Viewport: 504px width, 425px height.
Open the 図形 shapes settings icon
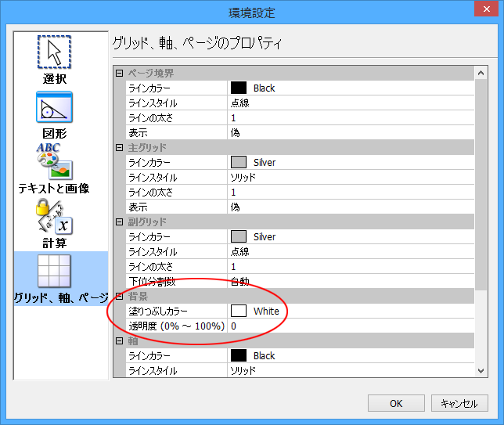[54, 108]
